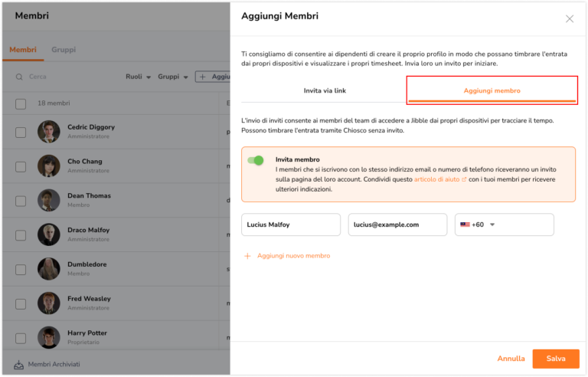
Task: Tick the checkbox next to Draco Malfoy
Action: pyautogui.click(x=21, y=235)
